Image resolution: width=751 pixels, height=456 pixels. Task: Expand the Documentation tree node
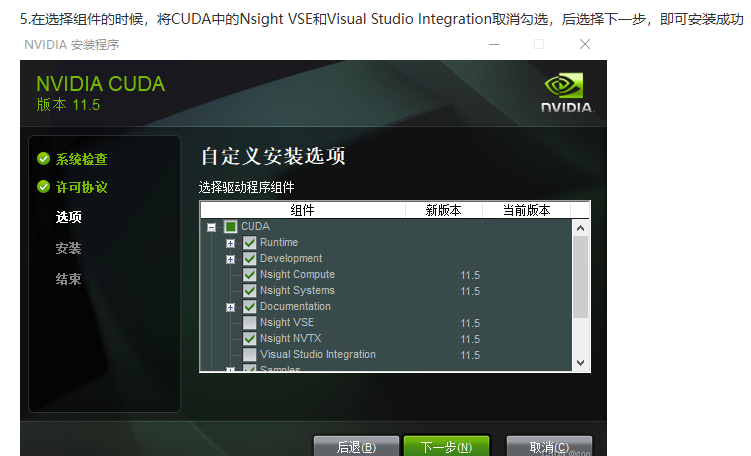(230, 307)
